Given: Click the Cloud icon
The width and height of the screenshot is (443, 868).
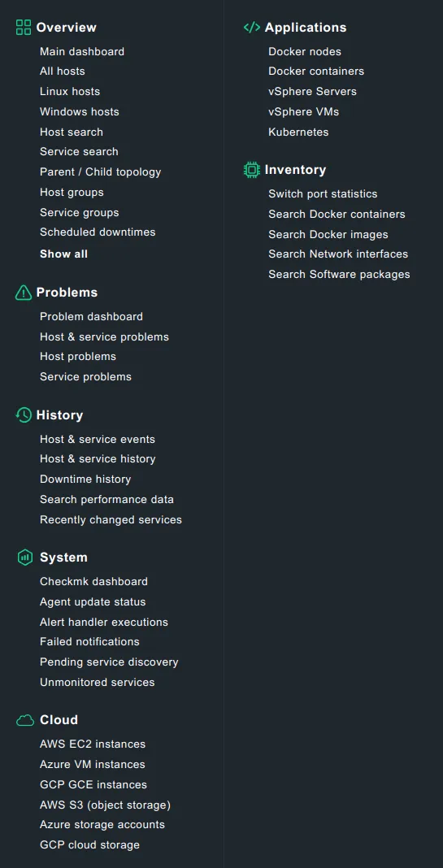Looking at the screenshot, I should [x=25, y=720].
